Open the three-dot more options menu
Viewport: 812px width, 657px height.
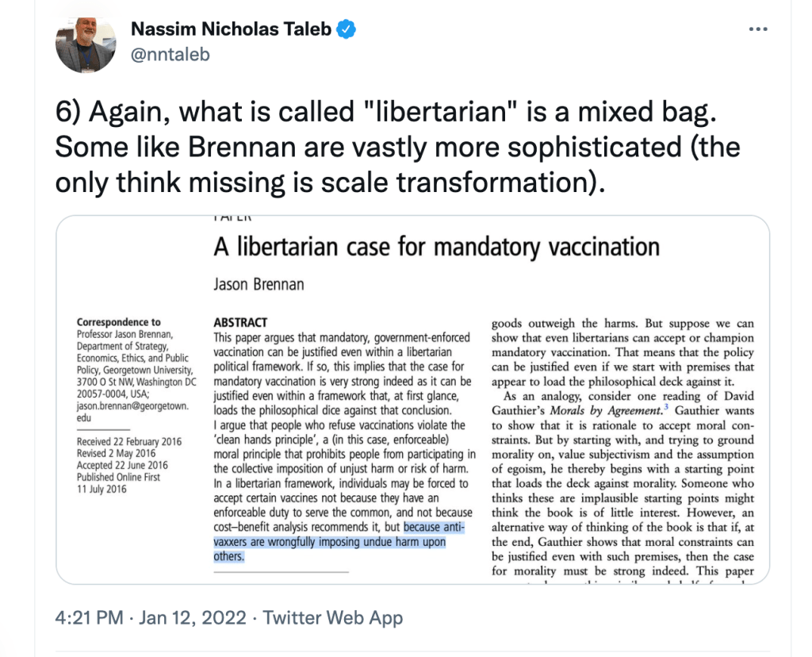coord(758,29)
